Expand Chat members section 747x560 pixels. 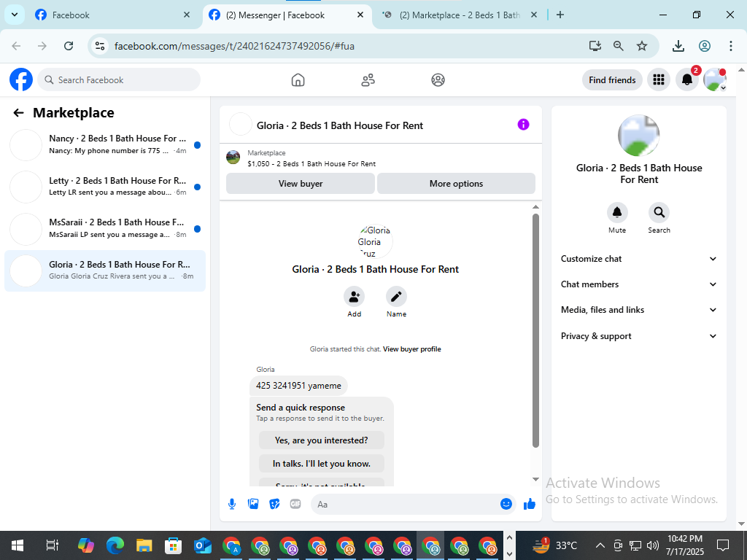click(x=638, y=284)
